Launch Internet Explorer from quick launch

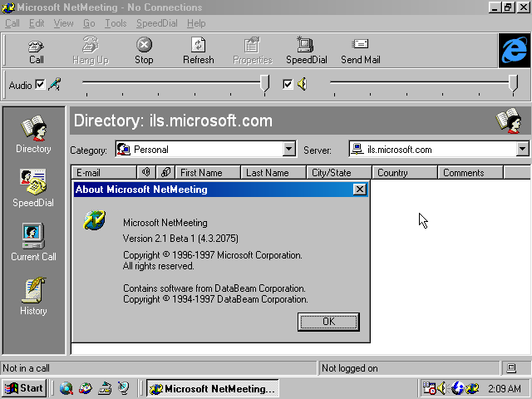[66, 388]
